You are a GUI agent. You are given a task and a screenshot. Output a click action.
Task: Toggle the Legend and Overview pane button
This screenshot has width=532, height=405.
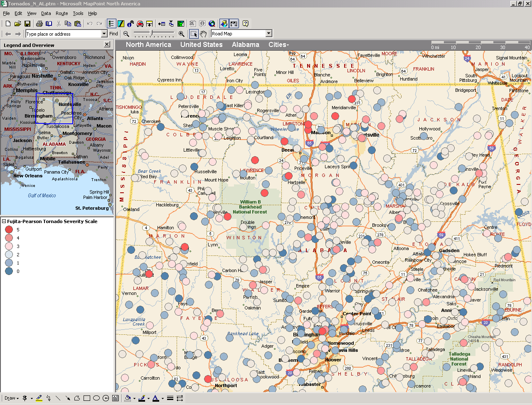111,24
